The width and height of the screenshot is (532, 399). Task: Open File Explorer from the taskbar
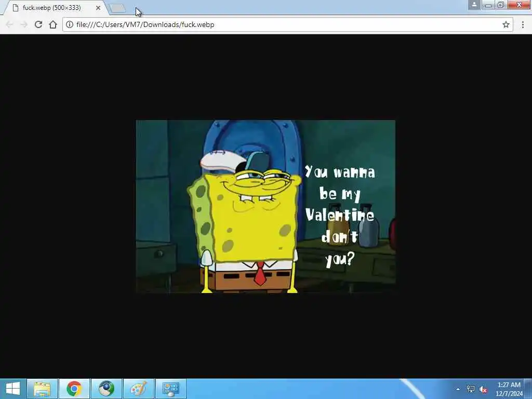point(42,389)
